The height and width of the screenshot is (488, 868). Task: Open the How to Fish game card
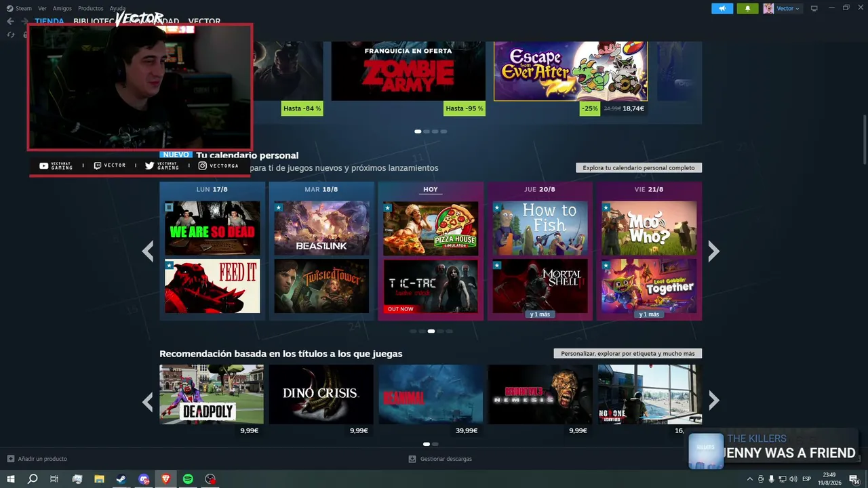point(540,228)
